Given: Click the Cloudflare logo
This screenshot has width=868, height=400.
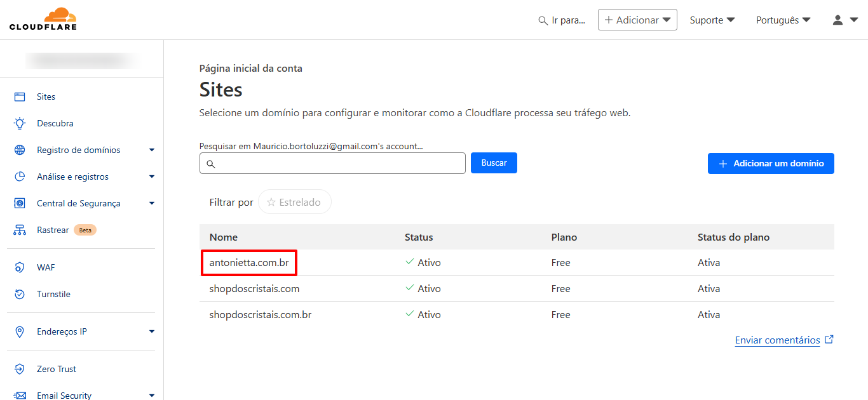Looking at the screenshot, I should 43,19.
